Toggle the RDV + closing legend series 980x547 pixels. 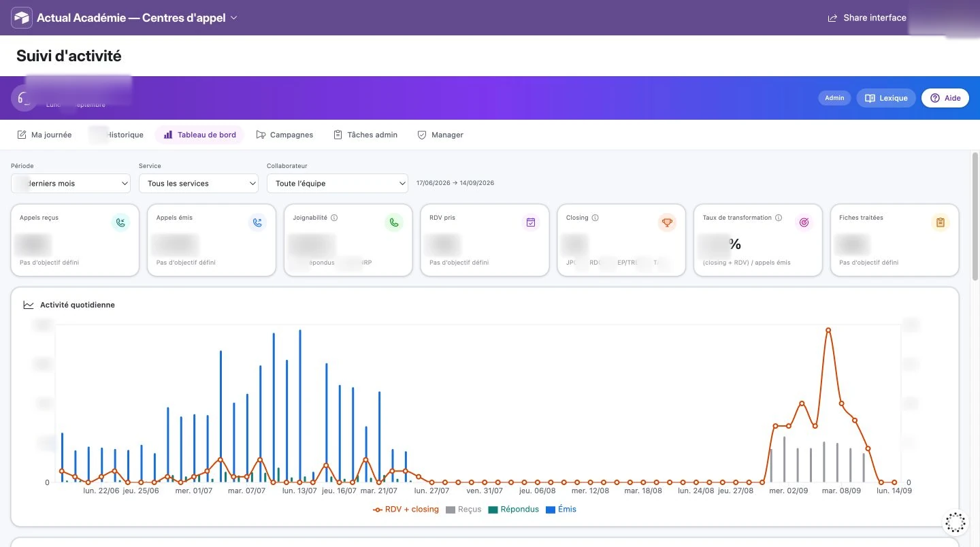[x=406, y=509]
